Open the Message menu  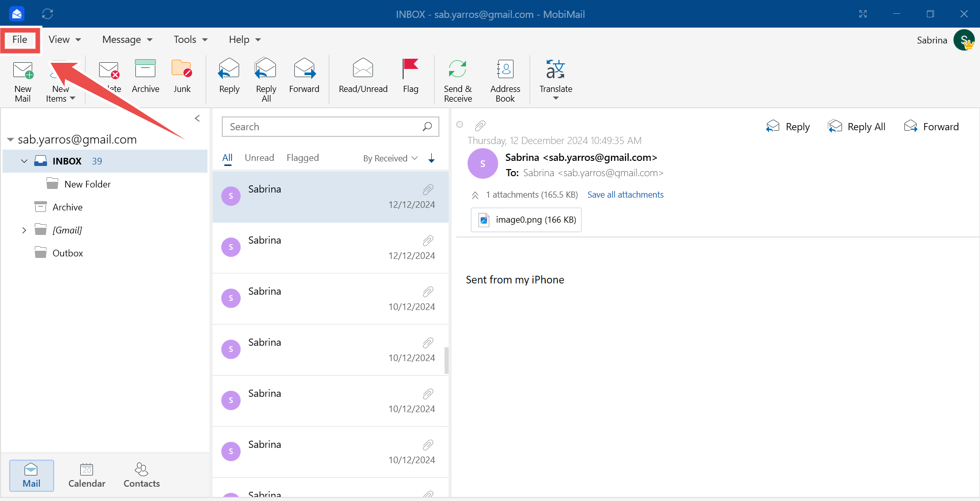point(127,40)
